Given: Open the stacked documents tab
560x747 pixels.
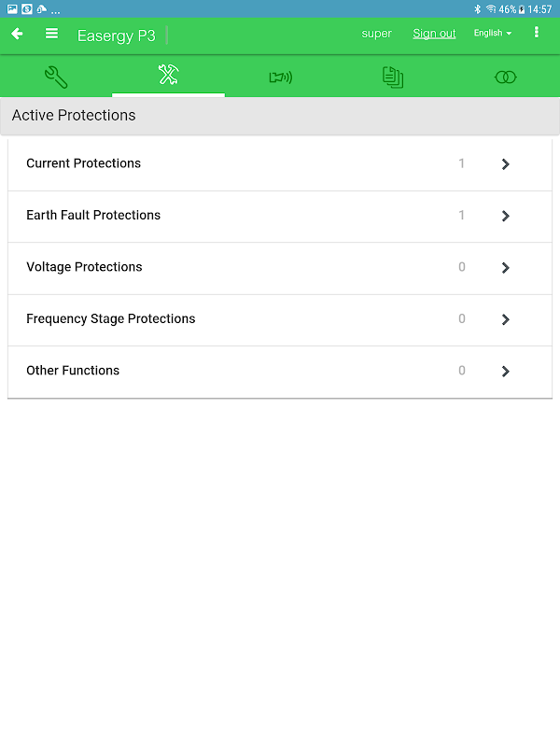Looking at the screenshot, I should pos(393,78).
